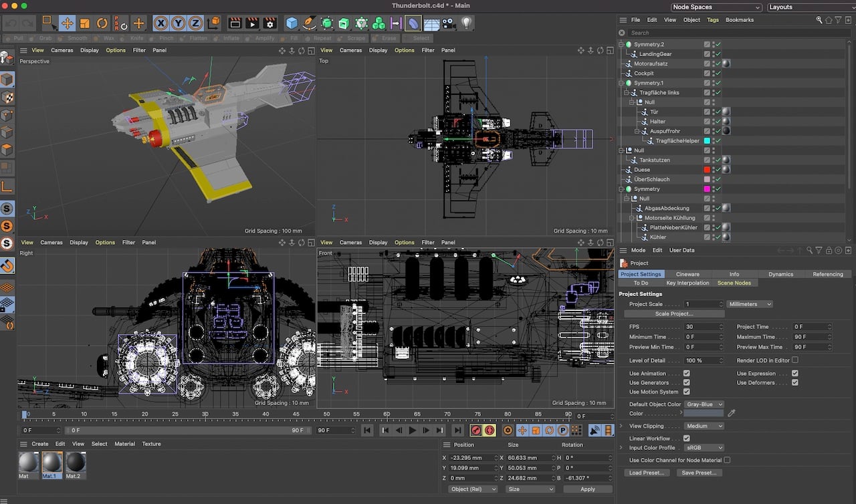Pick color with eyedropper icon
The image size is (856, 504).
(x=732, y=414)
